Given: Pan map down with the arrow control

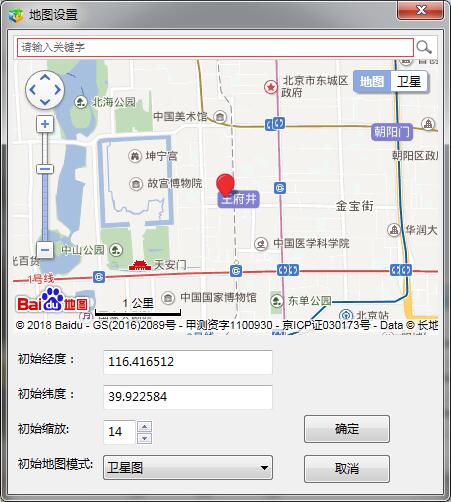Looking at the screenshot, I should point(45,102).
